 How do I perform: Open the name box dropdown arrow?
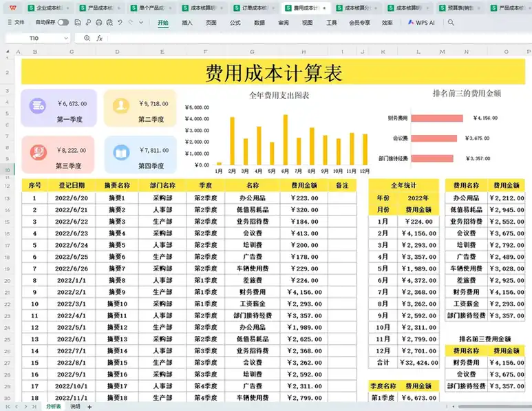pyautogui.click(x=66, y=39)
